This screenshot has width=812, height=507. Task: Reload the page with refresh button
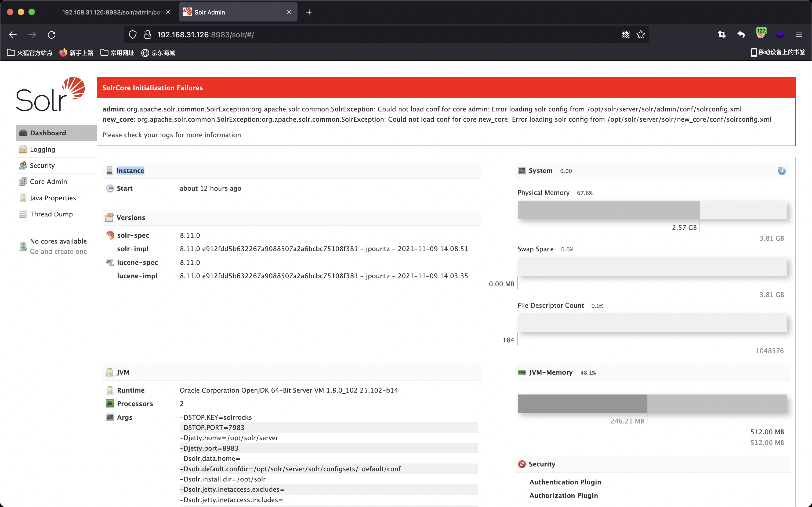(x=52, y=35)
